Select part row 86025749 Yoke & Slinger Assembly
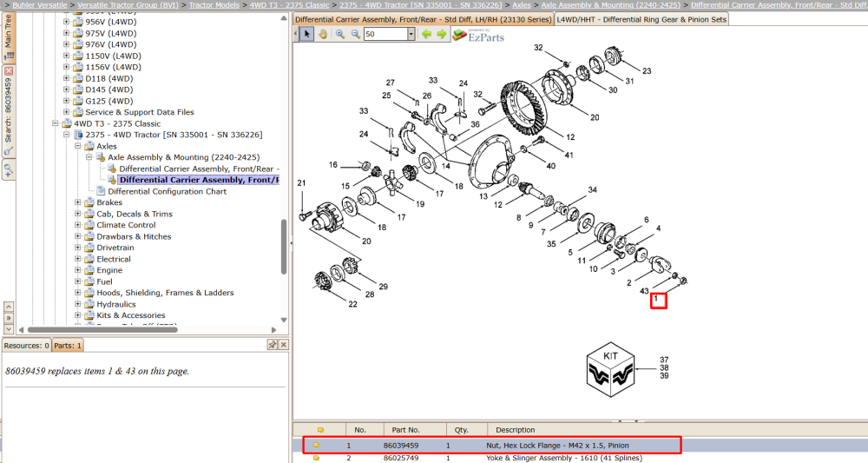The image size is (868, 463). click(x=580, y=458)
